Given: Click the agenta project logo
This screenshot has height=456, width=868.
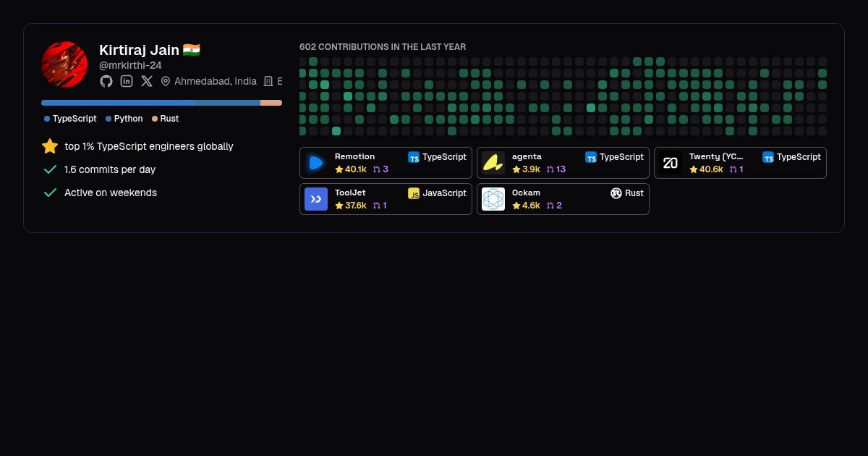Looking at the screenshot, I should 493,163.
